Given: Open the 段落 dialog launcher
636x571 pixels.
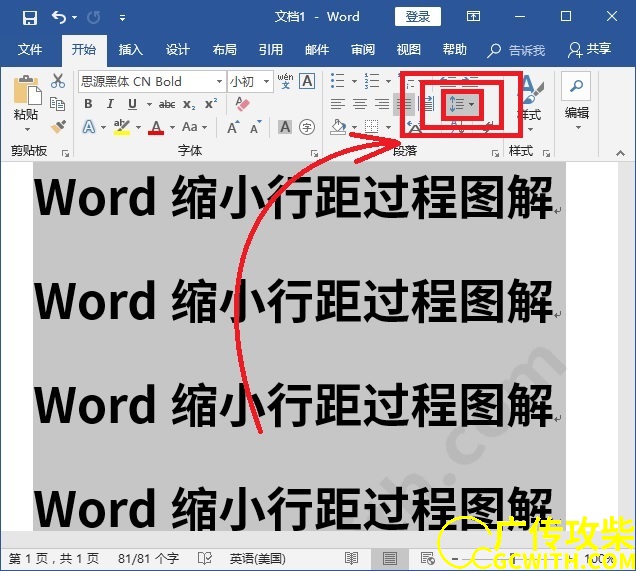Looking at the screenshot, I should pyautogui.click(x=495, y=153).
